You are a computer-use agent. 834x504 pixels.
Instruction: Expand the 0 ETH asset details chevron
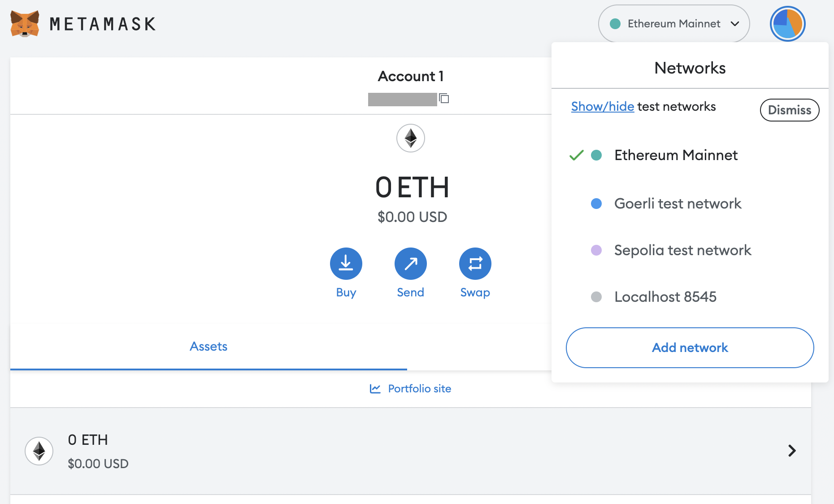(792, 451)
